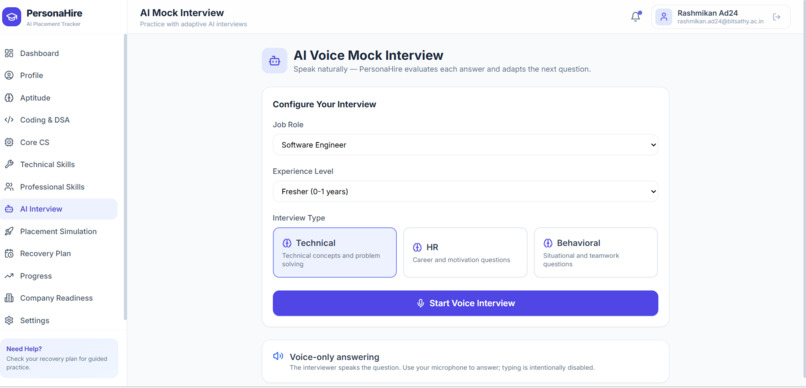This screenshot has height=388, width=806.
Task: Open Placement Simulation page
Action: (59, 231)
